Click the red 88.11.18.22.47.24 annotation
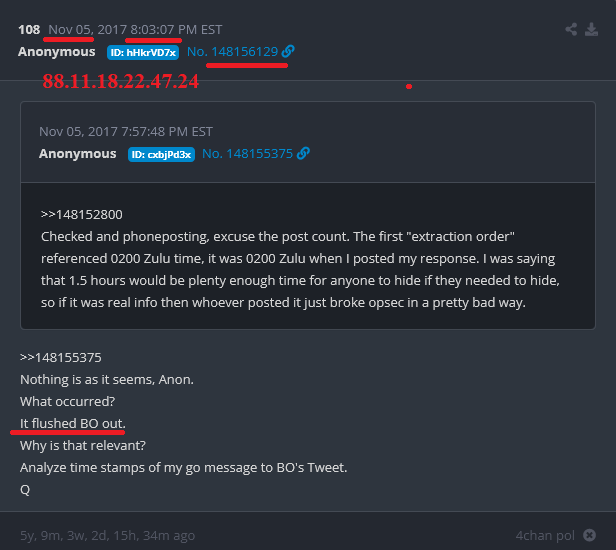Screen dimensions: 616x550 (x=120, y=82)
